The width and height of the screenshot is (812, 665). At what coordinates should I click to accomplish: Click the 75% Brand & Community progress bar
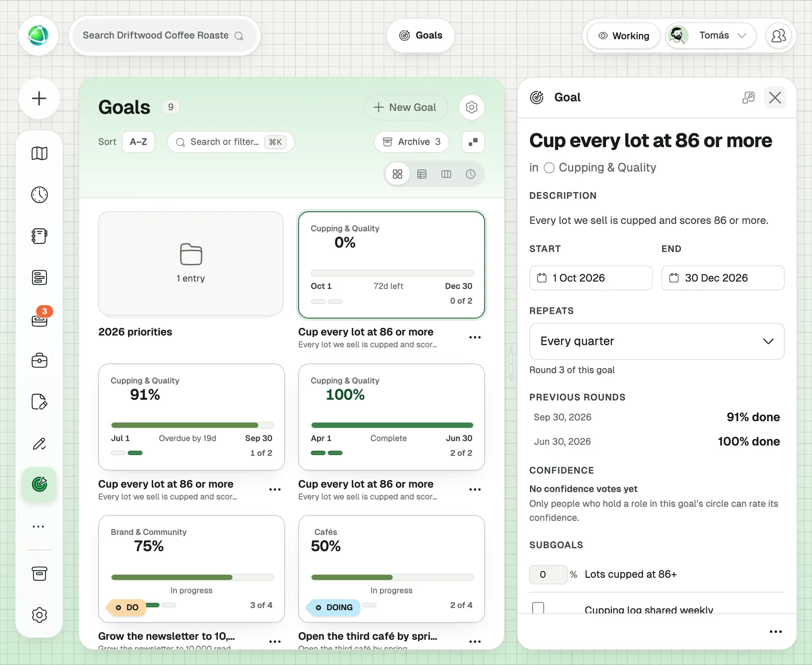(x=192, y=577)
